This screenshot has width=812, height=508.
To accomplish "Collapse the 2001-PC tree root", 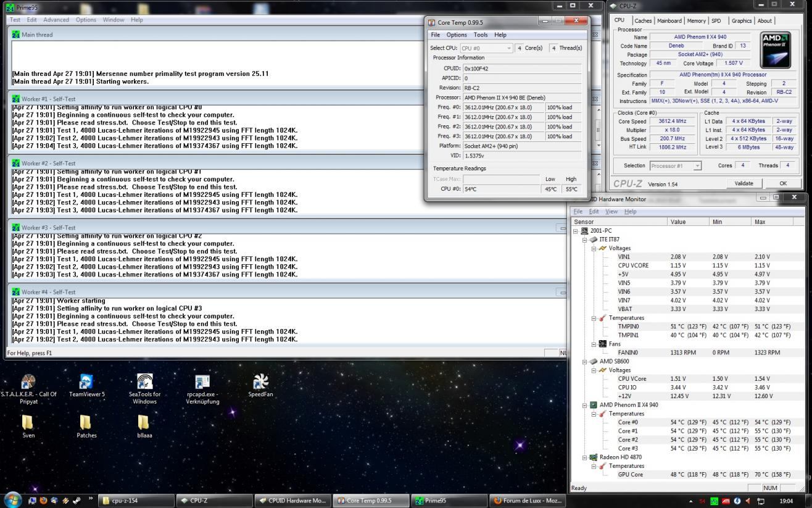I will coord(576,231).
